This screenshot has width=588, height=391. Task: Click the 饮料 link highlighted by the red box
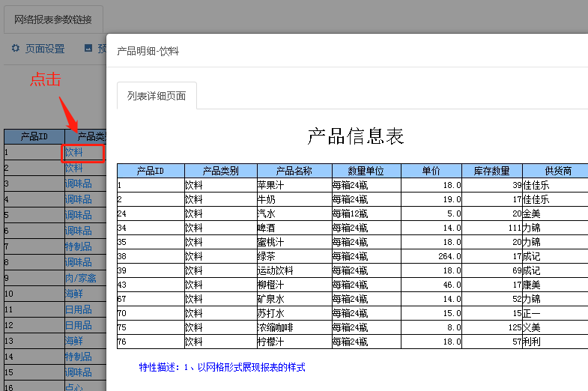(x=73, y=152)
